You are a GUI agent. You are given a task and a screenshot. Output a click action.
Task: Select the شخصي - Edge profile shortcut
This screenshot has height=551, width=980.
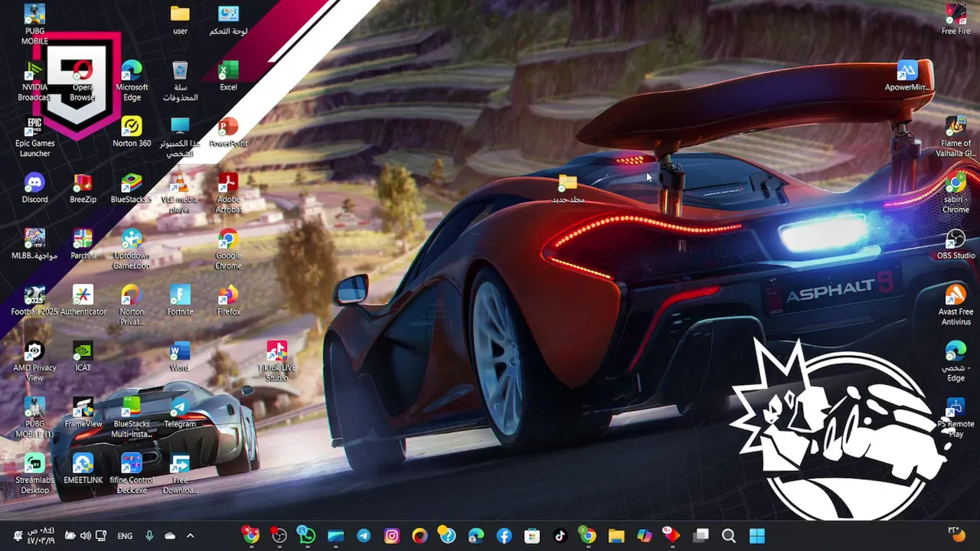pos(955,361)
